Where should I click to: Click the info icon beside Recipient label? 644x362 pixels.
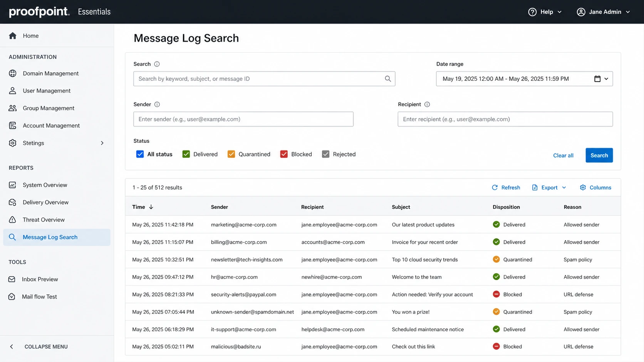point(427,104)
